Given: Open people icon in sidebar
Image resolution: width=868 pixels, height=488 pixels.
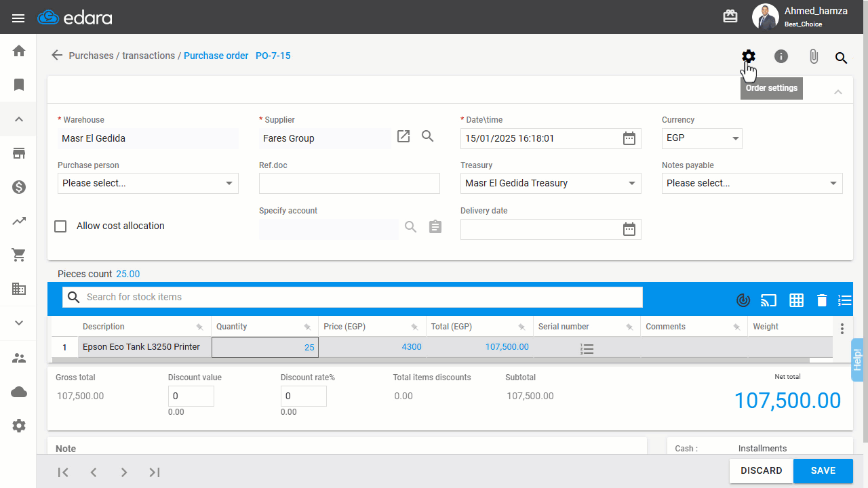Looking at the screenshot, I should coord(19,358).
